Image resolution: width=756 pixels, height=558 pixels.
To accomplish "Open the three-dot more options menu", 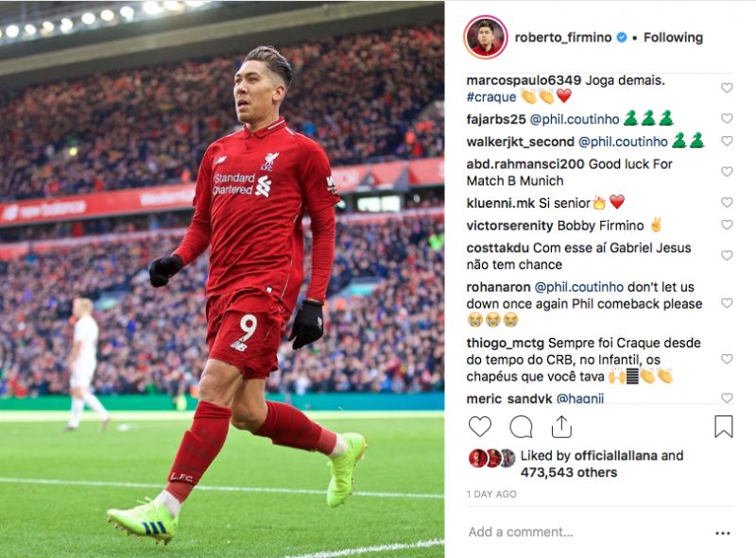I will pyautogui.click(x=723, y=533).
